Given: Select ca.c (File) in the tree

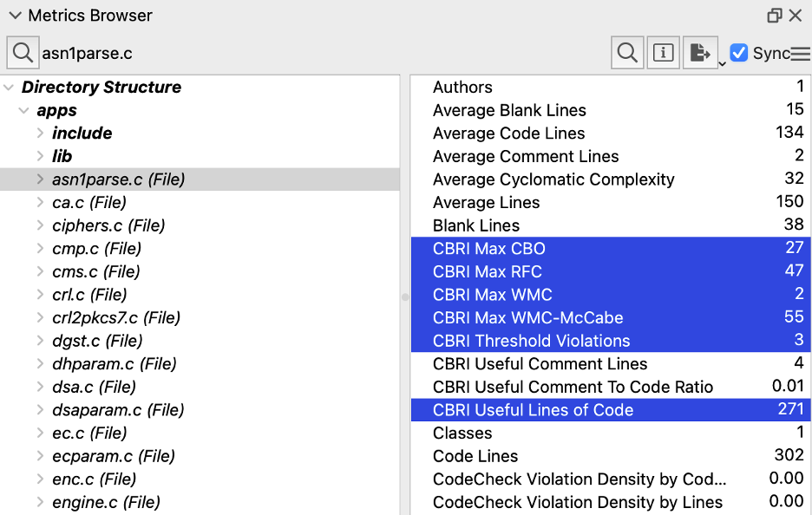Looking at the screenshot, I should [89, 202].
